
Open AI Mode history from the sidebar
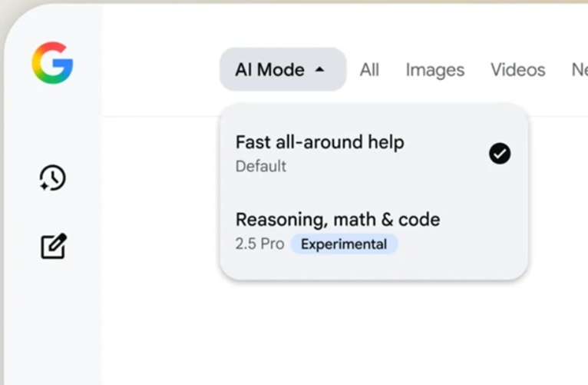coord(52,178)
